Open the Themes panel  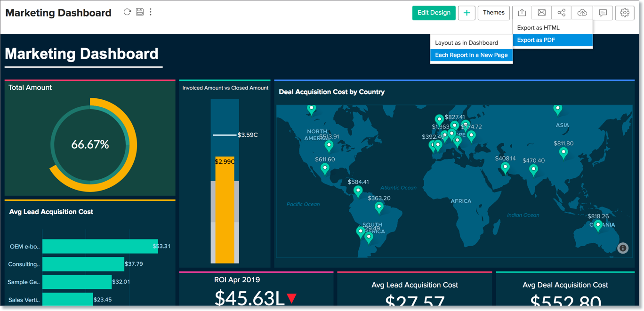(x=493, y=13)
